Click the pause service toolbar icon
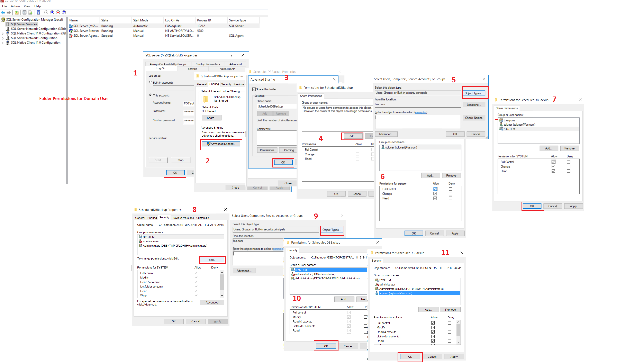The height and width of the screenshot is (364, 643). [x=52, y=12]
